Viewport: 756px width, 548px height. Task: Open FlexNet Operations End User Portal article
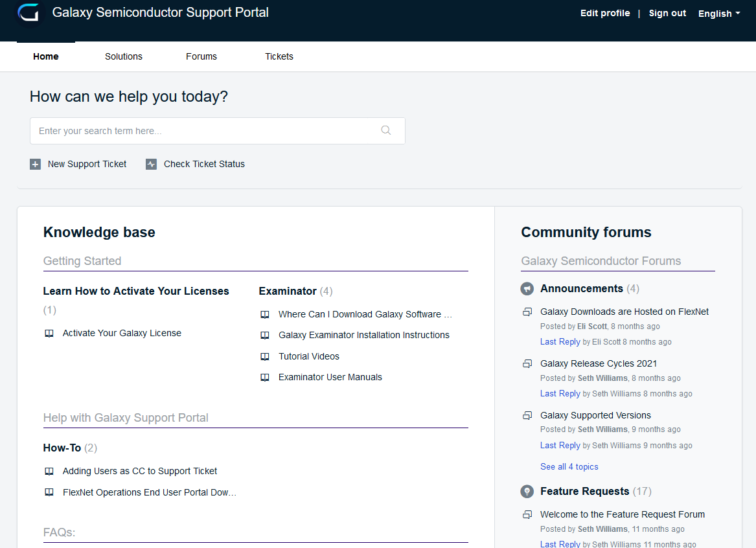[x=150, y=492]
